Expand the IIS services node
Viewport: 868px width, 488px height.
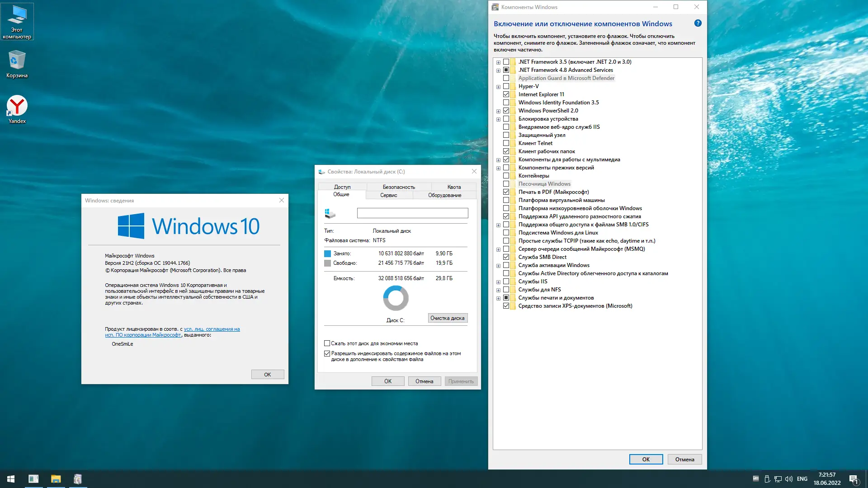498,282
